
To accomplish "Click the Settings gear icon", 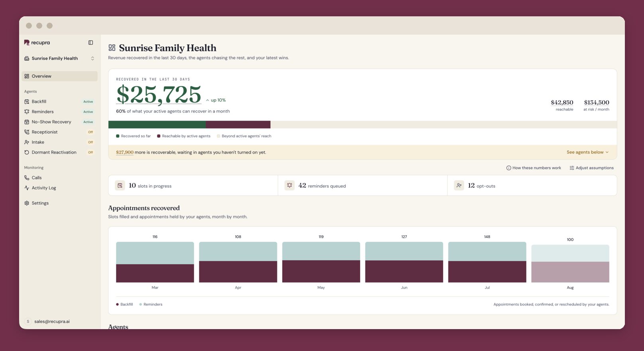I will [27, 203].
